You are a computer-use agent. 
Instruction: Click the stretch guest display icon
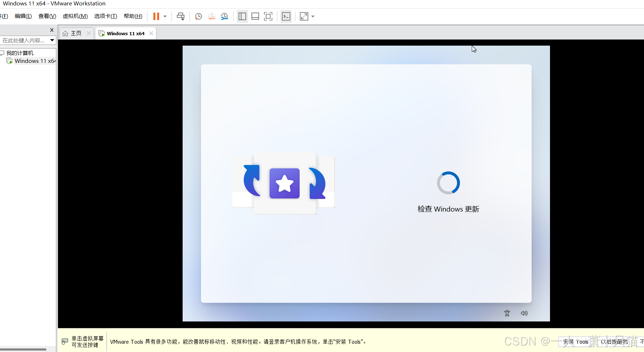click(x=304, y=16)
